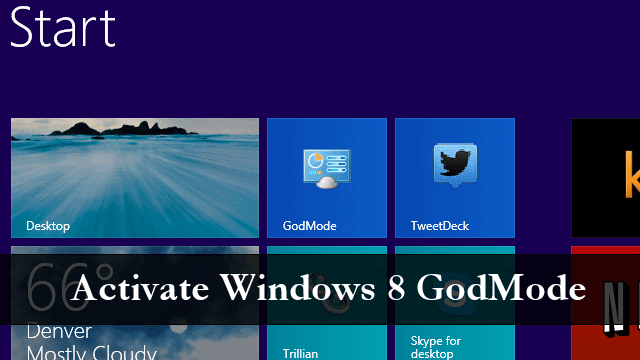Launch the Skype for desktop tile
The height and width of the screenshot is (360, 640).
click(x=455, y=303)
